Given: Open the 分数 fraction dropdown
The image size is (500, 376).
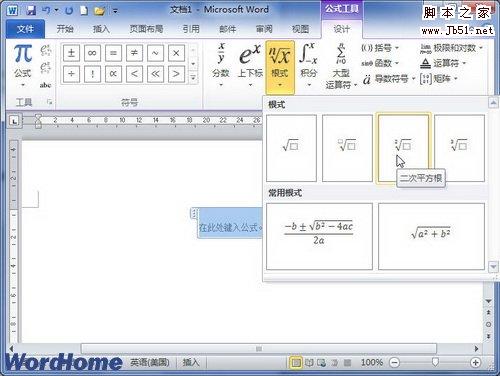Looking at the screenshot, I should coord(221,65).
